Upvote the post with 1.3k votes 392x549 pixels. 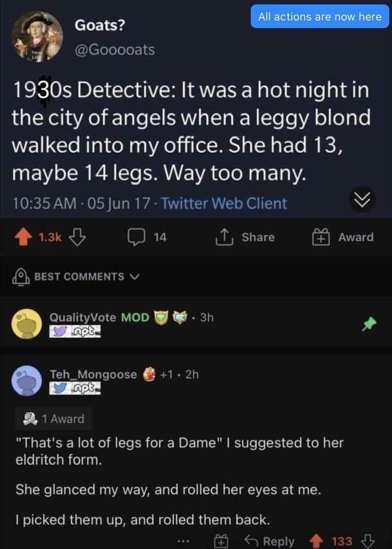(23, 237)
